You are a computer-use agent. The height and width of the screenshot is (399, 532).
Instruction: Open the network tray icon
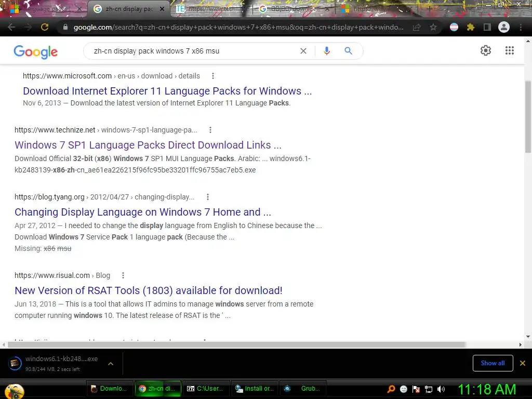429,389
